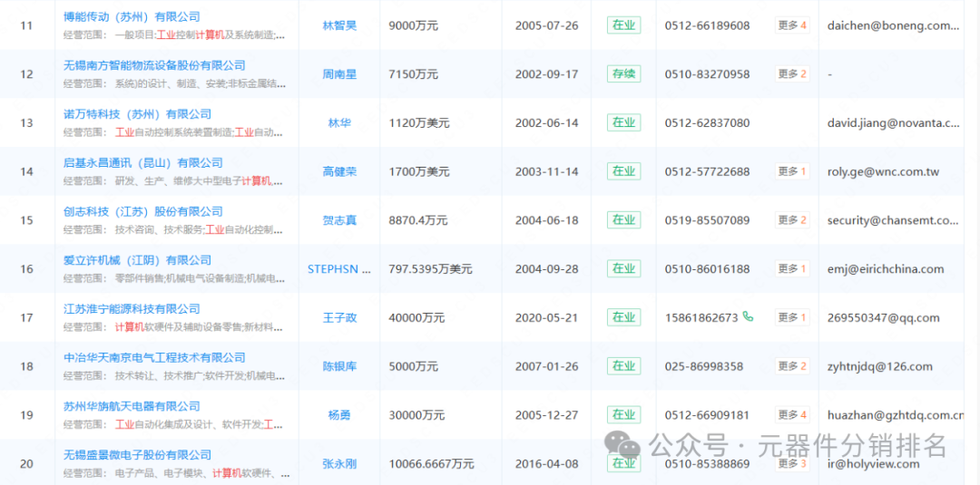This screenshot has width=980, height=485.
Task: Expand 更多 2 phones for 025-86998358
Action: (x=792, y=366)
